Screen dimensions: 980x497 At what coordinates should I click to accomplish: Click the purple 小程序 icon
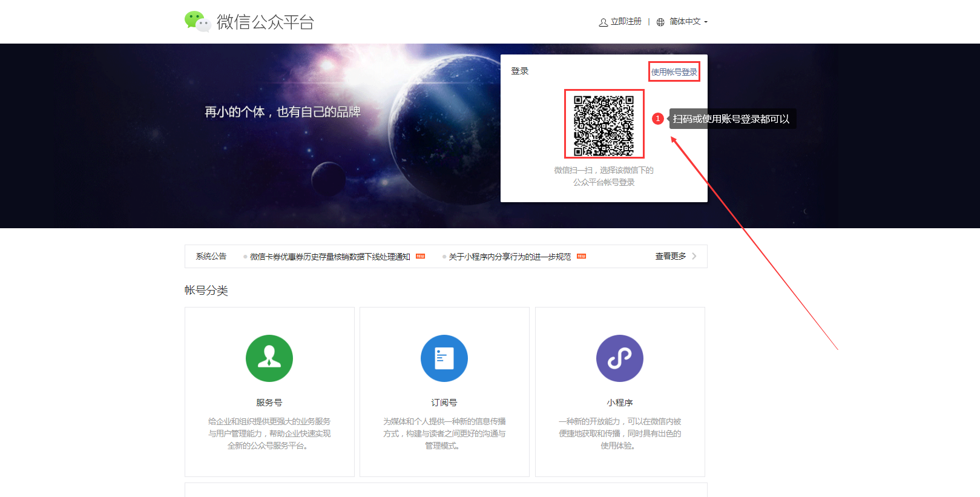pyautogui.click(x=619, y=358)
